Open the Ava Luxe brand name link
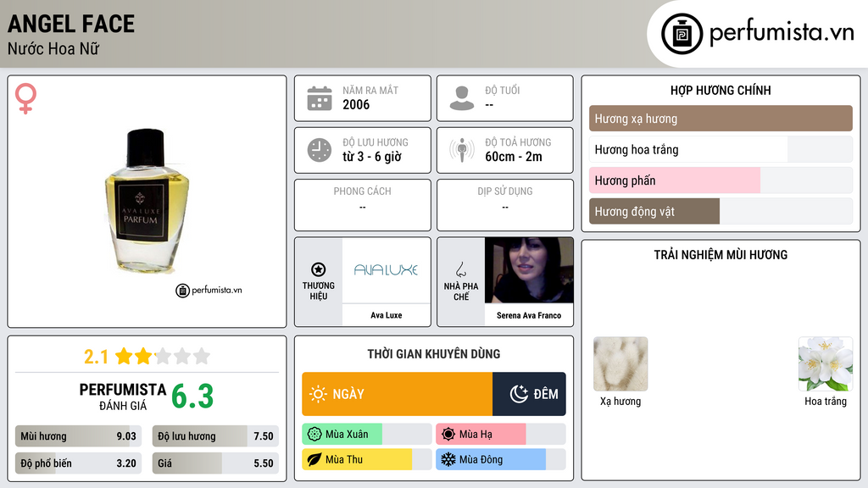This screenshot has height=488, width=868. click(387, 315)
